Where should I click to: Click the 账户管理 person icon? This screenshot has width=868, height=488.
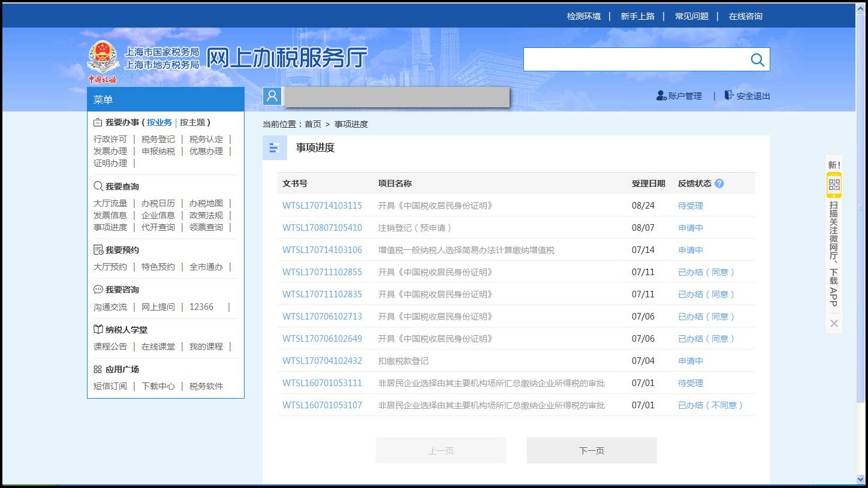[661, 95]
